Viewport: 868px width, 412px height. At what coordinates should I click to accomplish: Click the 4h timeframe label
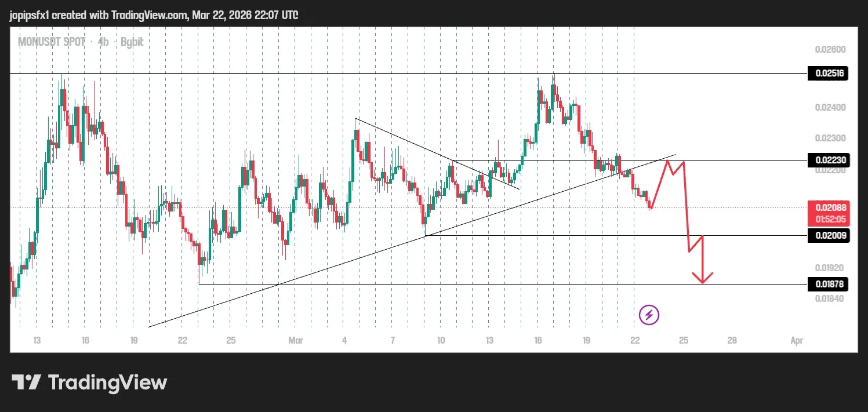coord(104,42)
